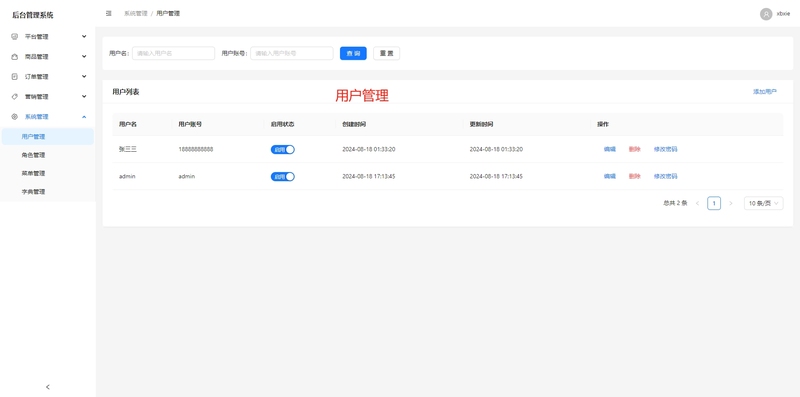Click the 营销管理 tag icon
Image resolution: width=800 pixels, height=397 pixels.
[14, 96]
